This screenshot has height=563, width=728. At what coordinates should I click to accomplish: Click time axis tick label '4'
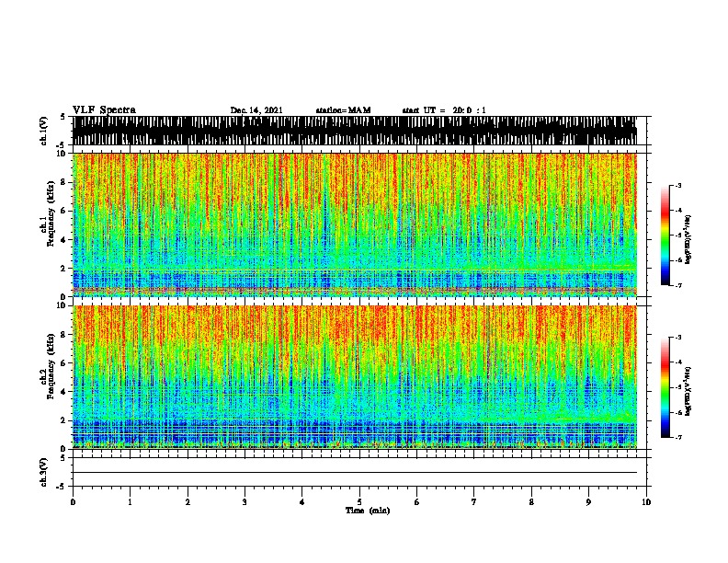click(x=302, y=502)
